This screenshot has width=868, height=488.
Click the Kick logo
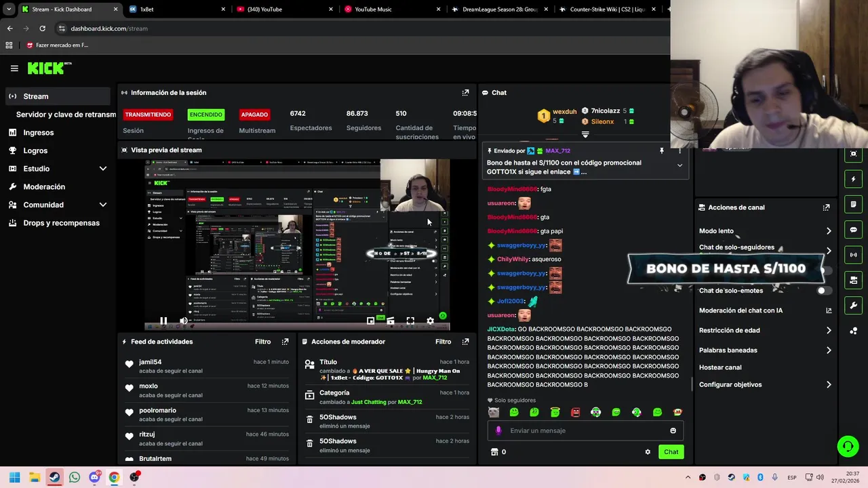50,68
